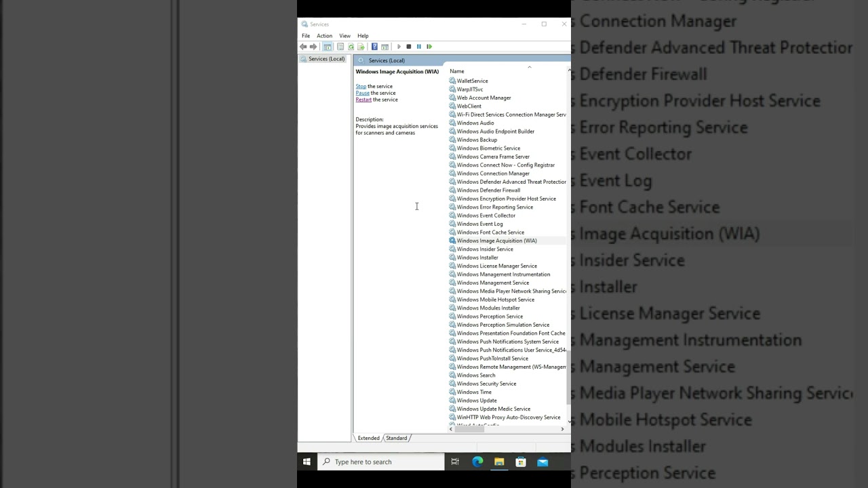Select the Web Account Manager service
The image size is (868, 488).
pos(484,98)
